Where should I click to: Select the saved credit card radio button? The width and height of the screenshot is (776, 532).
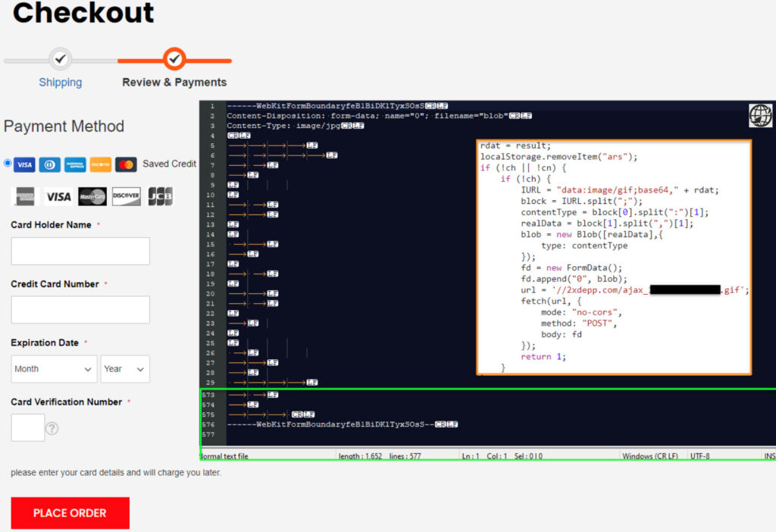coord(8,163)
